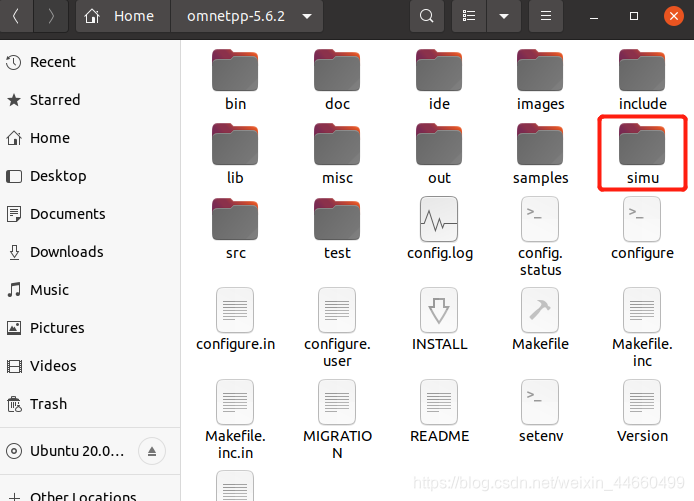Select the src folder
The width and height of the screenshot is (694, 501).
click(235, 229)
